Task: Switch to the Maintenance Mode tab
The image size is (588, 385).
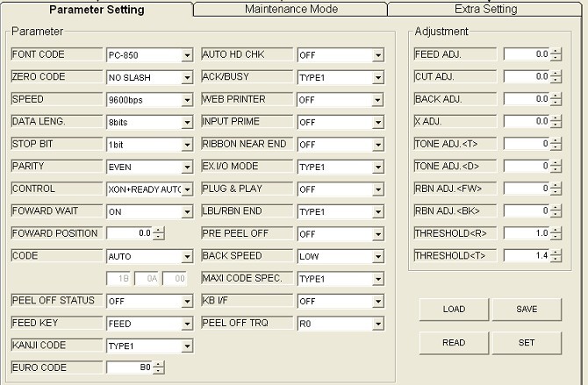Action: 289,10
